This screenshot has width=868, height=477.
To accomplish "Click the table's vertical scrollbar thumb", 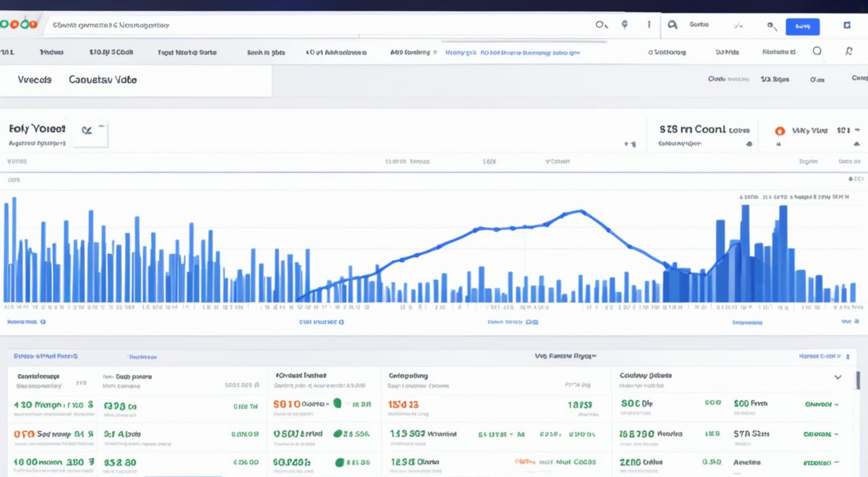I will (858, 380).
